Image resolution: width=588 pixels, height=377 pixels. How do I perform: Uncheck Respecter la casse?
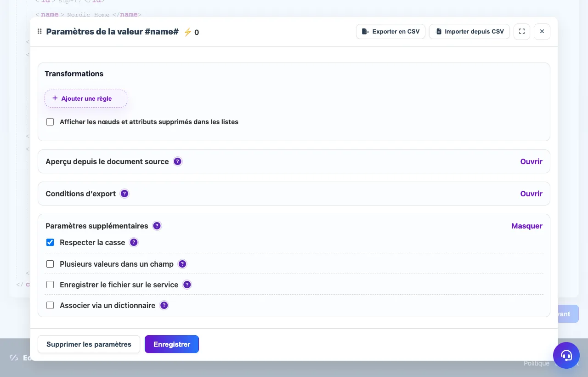(50, 242)
